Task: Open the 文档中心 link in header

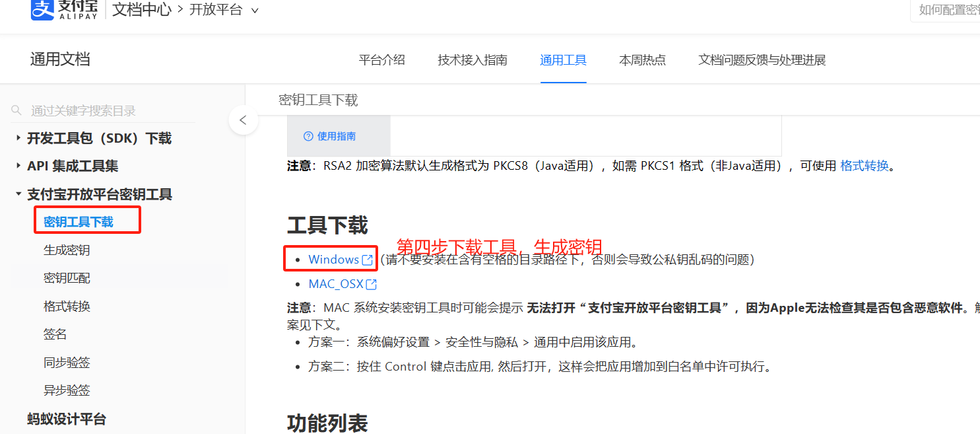Action: [142, 10]
